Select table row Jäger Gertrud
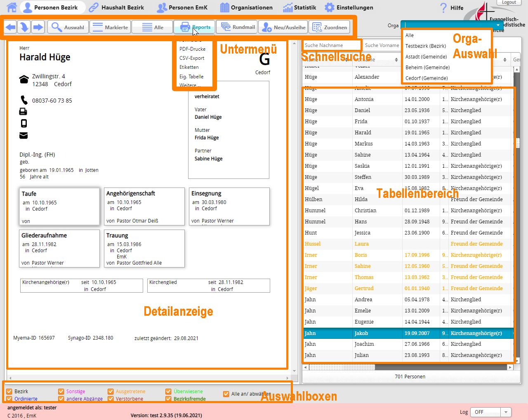This screenshot has width=528, height=420. pyautogui.click(x=408, y=289)
